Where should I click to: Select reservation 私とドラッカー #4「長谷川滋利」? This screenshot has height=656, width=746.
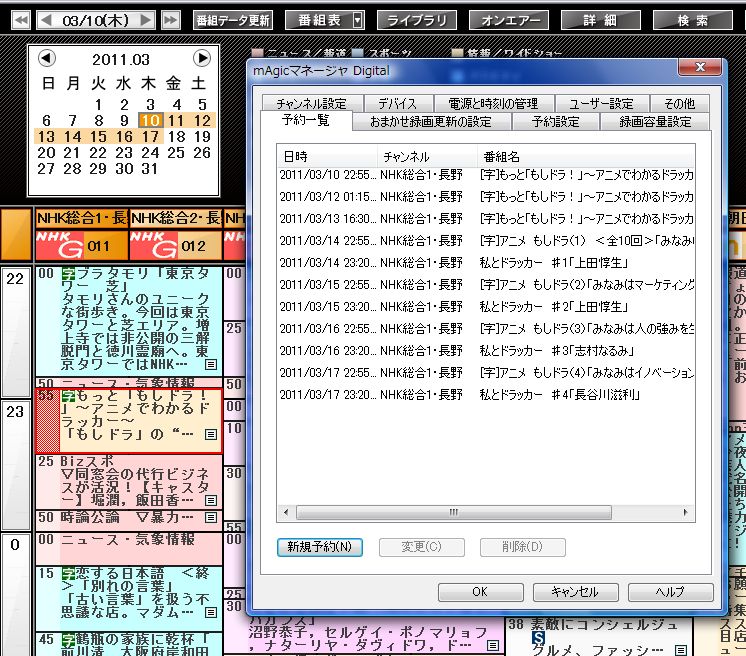click(486, 394)
